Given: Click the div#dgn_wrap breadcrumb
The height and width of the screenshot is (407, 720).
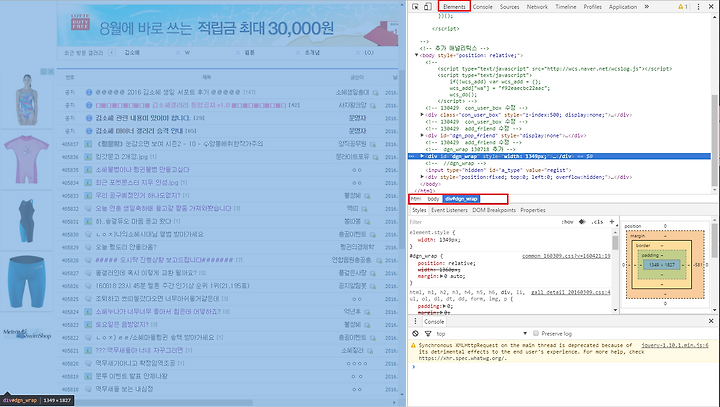Looking at the screenshot, I should coord(461,199).
